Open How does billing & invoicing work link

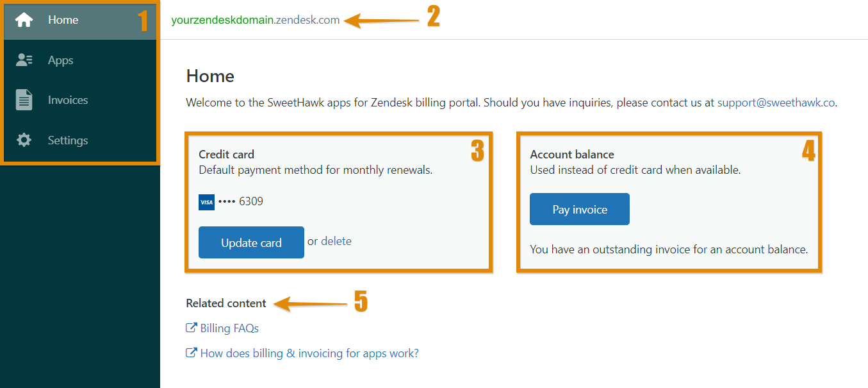tap(309, 353)
